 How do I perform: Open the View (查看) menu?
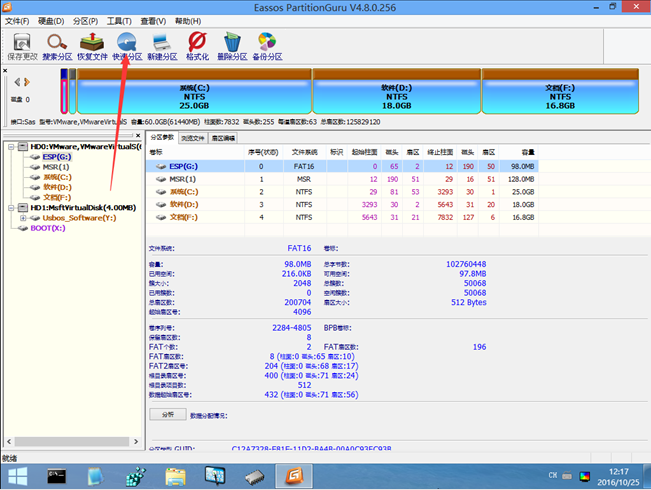(x=153, y=21)
